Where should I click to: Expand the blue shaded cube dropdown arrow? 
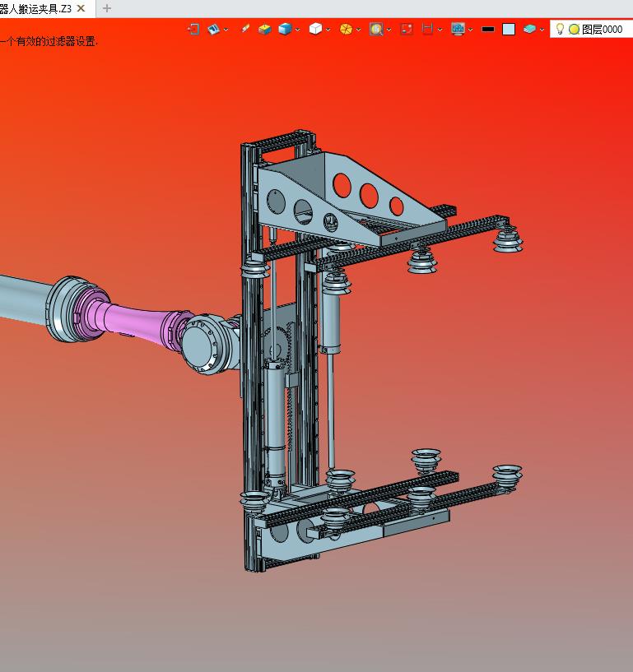298,30
